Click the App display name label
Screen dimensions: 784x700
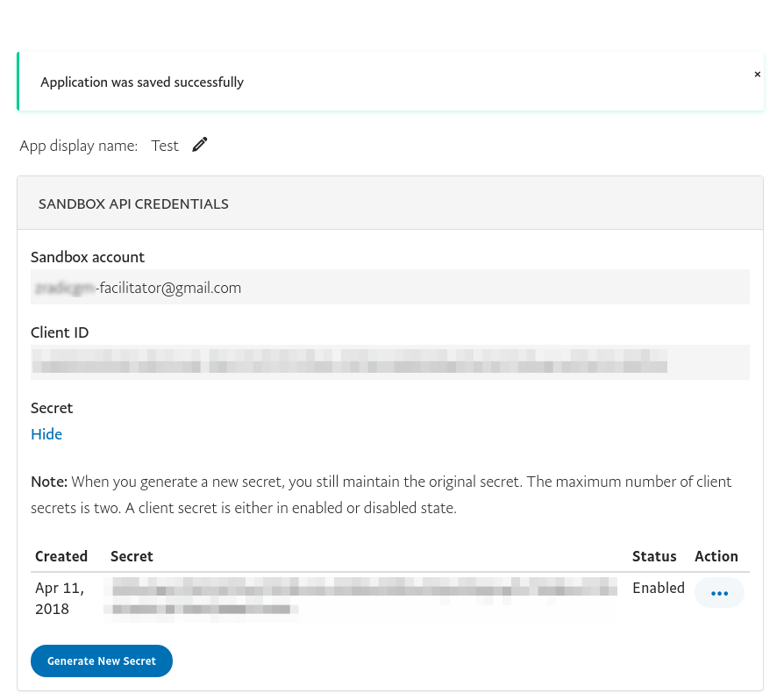78,146
